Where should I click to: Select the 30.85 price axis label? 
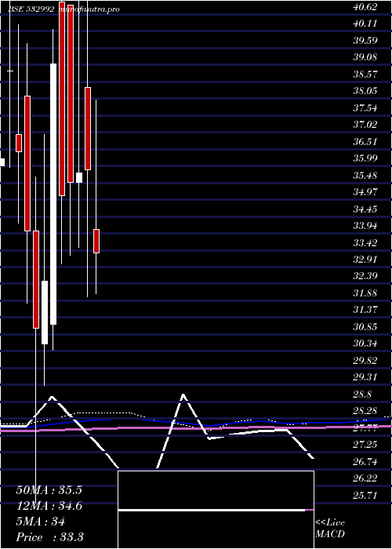pyautogui.click(x=365, y=327)
